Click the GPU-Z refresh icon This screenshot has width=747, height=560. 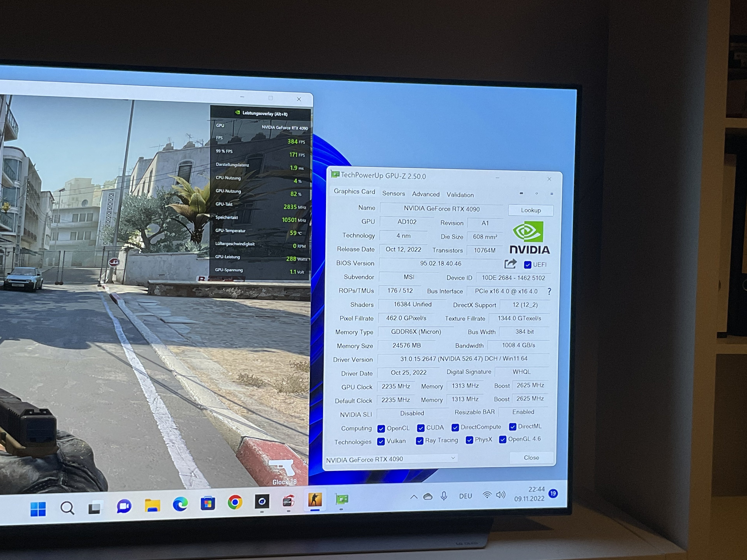pos(537,193)
